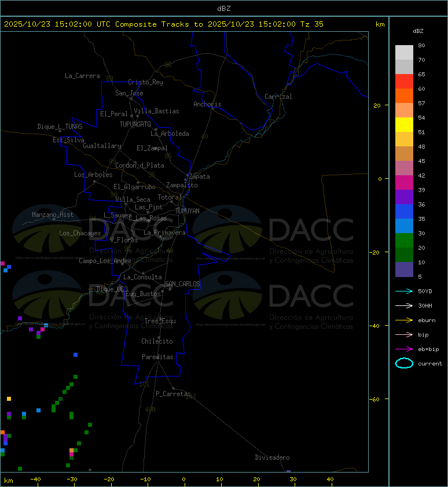The image size is (448, 487).
Task: Click the Divisadero place label
Action: 273,458
